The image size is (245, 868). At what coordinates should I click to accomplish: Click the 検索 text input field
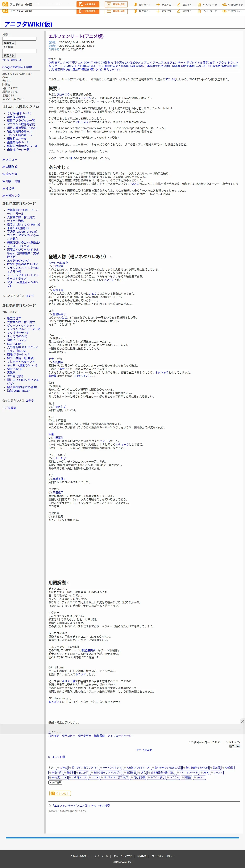tap(19, 39)
